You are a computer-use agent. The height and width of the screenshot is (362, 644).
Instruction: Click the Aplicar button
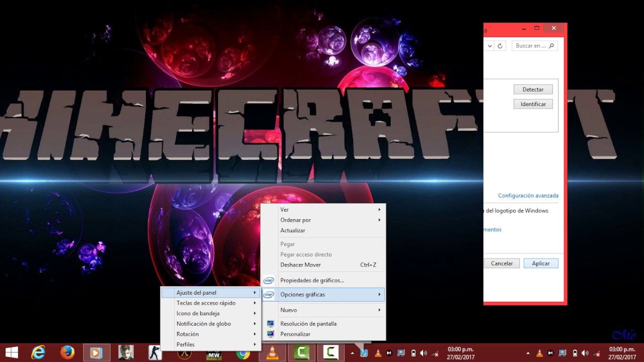coord(541,263)
